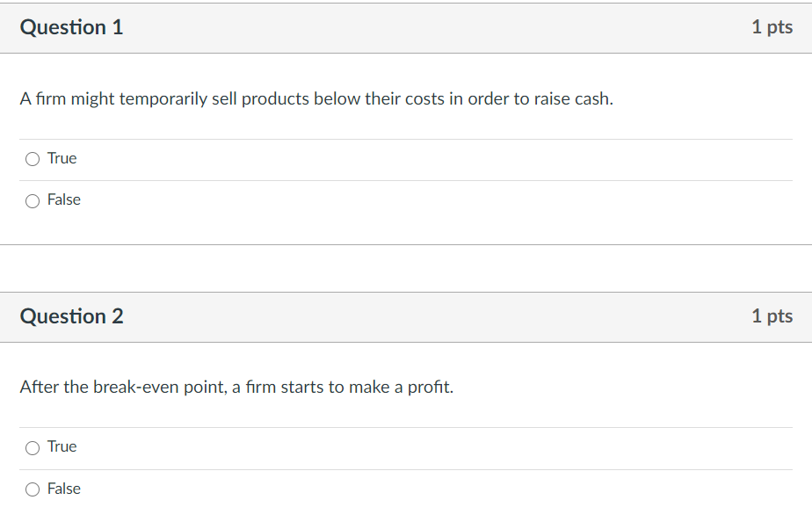This screenshot has width=812, height=529.
Task: Select True for Question 1
Action: tap(32, 159)
